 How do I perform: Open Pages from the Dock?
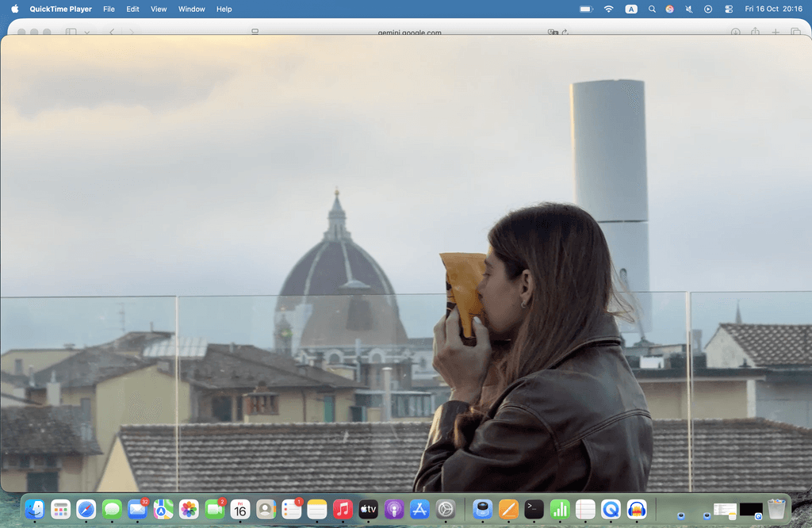click(508, 509)
